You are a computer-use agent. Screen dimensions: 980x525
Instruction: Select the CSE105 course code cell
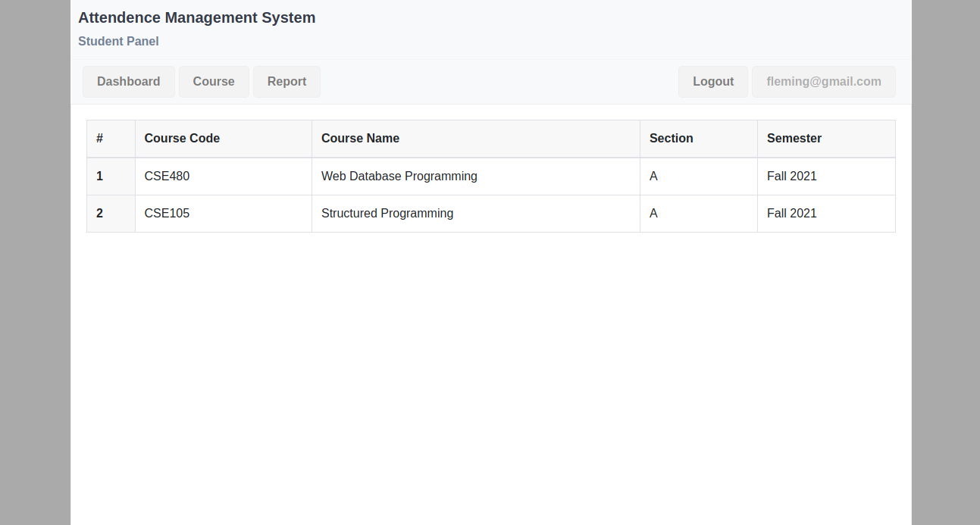(x=167, y=214)
